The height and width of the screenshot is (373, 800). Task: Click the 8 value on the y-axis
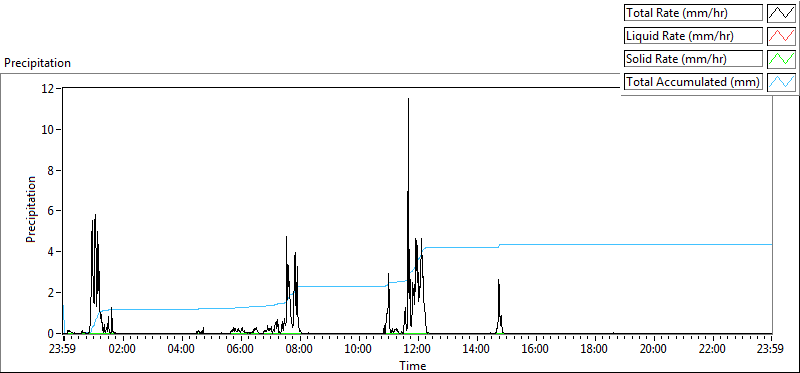52,170
